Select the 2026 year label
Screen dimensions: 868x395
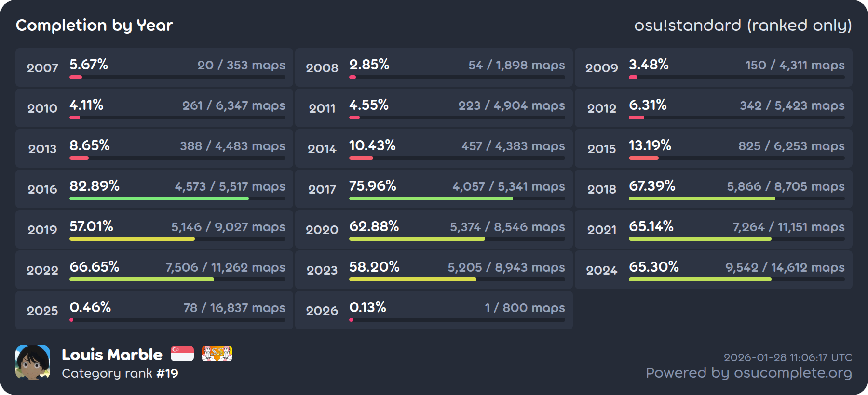coord(322,311)
